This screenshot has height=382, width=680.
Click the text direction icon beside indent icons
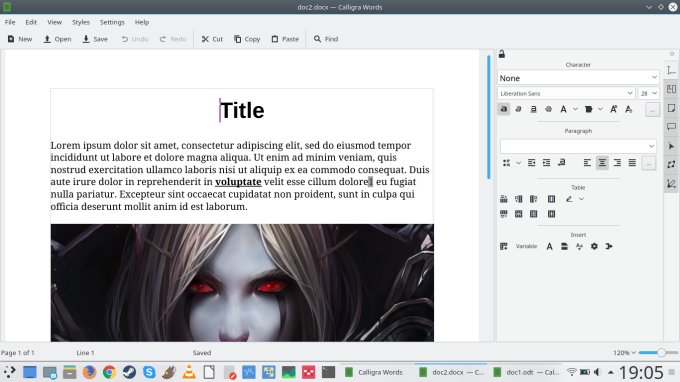562,163
